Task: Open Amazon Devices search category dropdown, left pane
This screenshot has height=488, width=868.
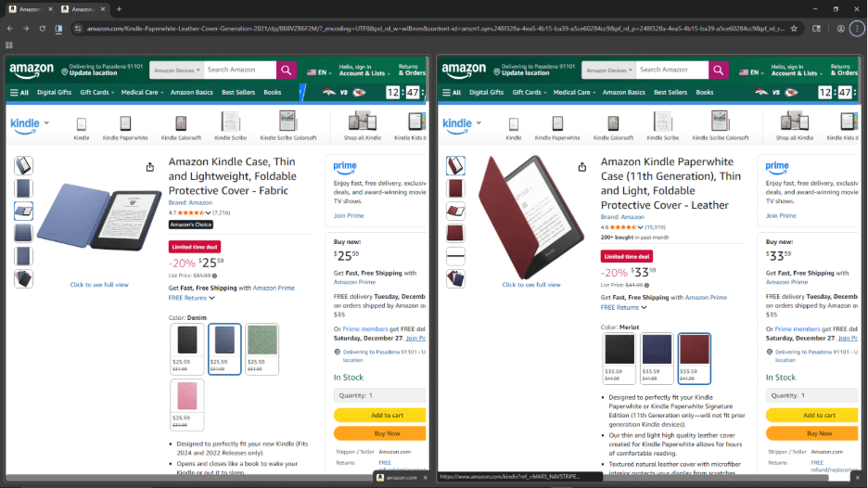Action: click(x=176, y=71)
